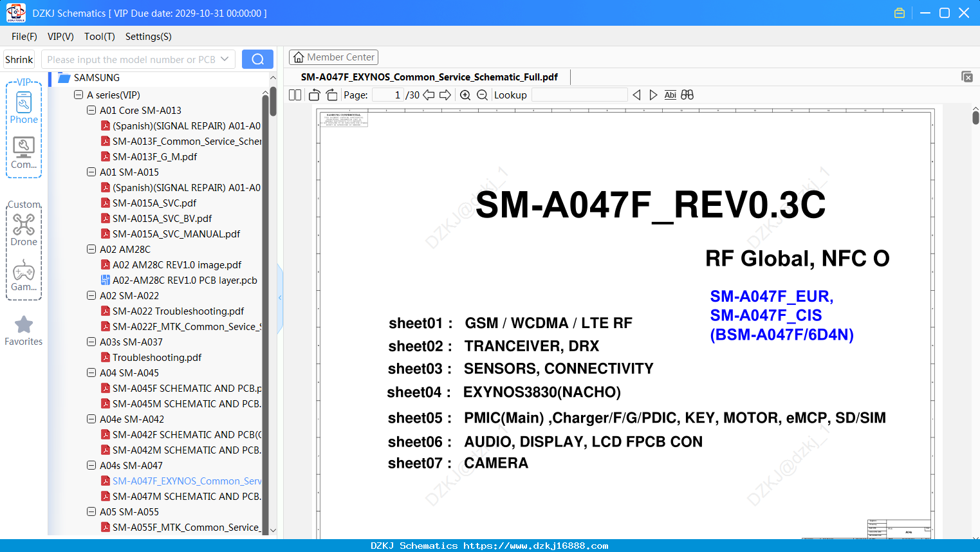Open the File(F) menu
Screen dimensions: 980x552
24,37
